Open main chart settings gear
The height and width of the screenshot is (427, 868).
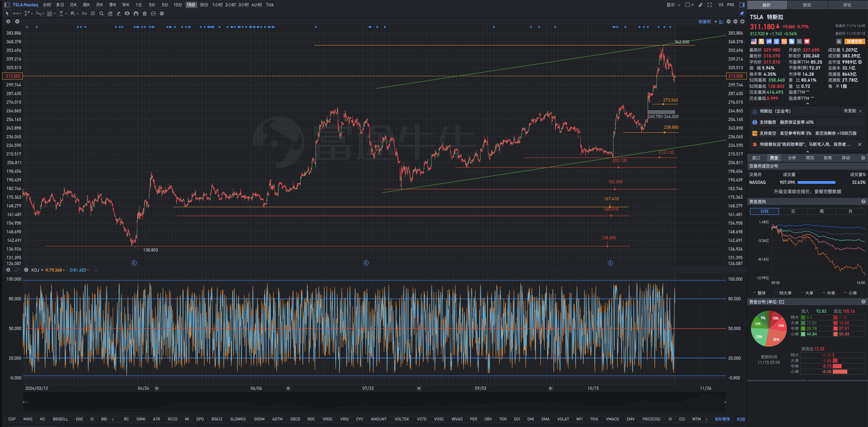8,21
